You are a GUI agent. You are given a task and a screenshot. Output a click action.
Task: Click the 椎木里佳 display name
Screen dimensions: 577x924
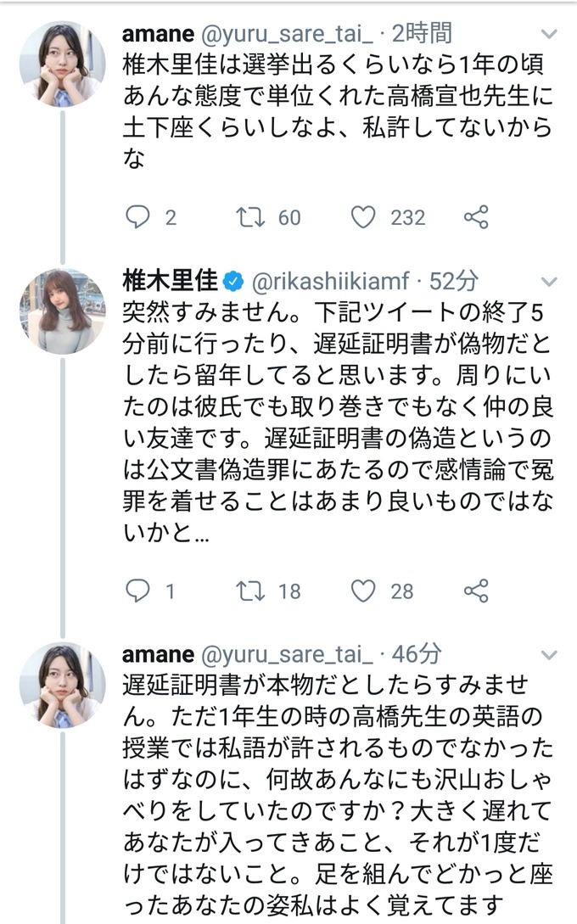(x=170, y=281)
